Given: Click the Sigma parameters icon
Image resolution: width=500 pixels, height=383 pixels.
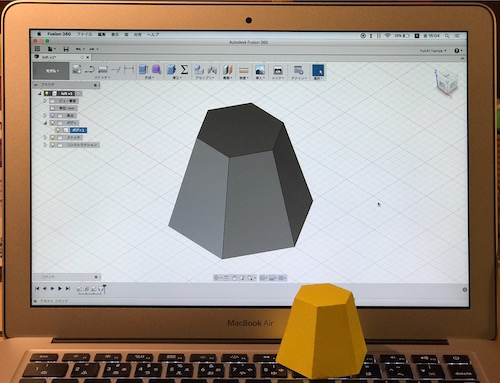Looking at the screenshot, I should click(184, 69).
